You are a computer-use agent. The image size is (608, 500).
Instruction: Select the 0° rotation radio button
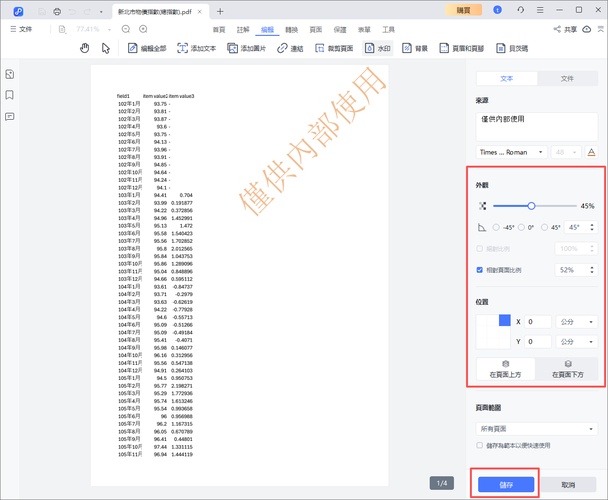(524, 227)
